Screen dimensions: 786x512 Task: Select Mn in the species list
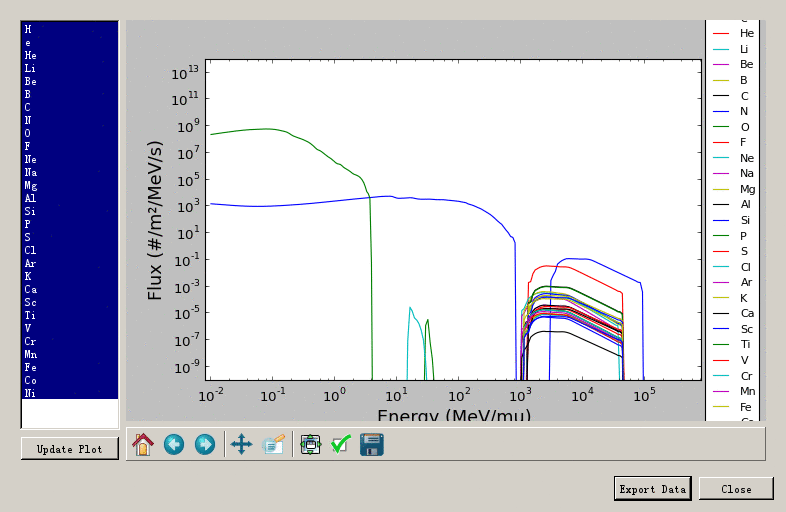[x=70, y=355]
